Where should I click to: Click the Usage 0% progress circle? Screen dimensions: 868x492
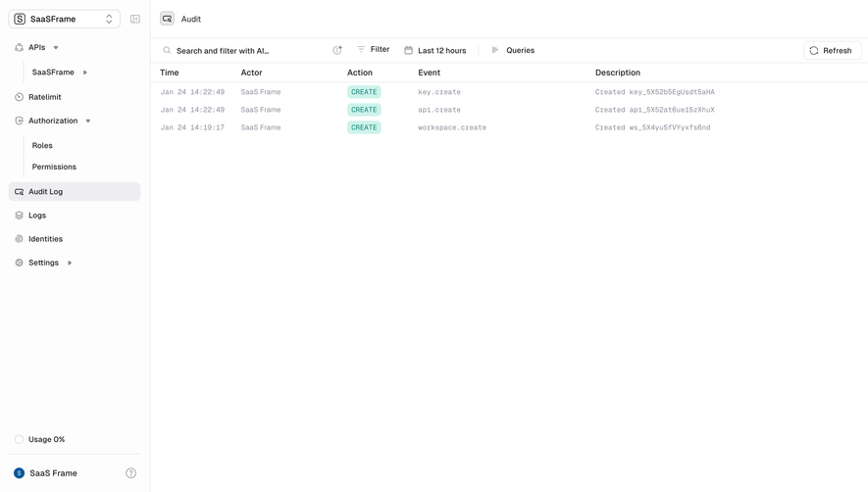(x=19, y=439)
